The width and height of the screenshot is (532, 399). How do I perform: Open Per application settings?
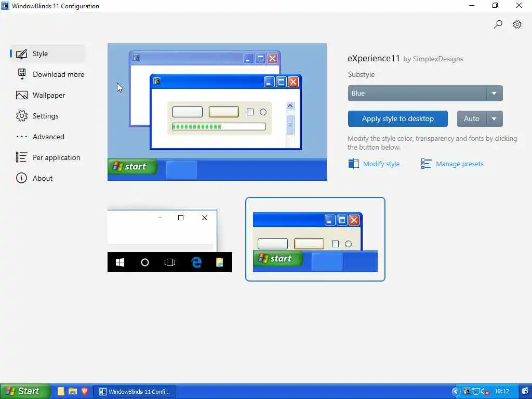[x=48, y=157]
